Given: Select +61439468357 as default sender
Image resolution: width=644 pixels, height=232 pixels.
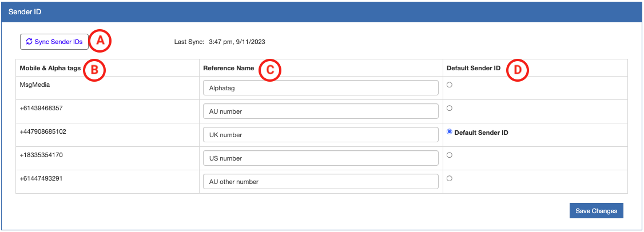Looking at the screenshot, I should click(x=450, y=108).
